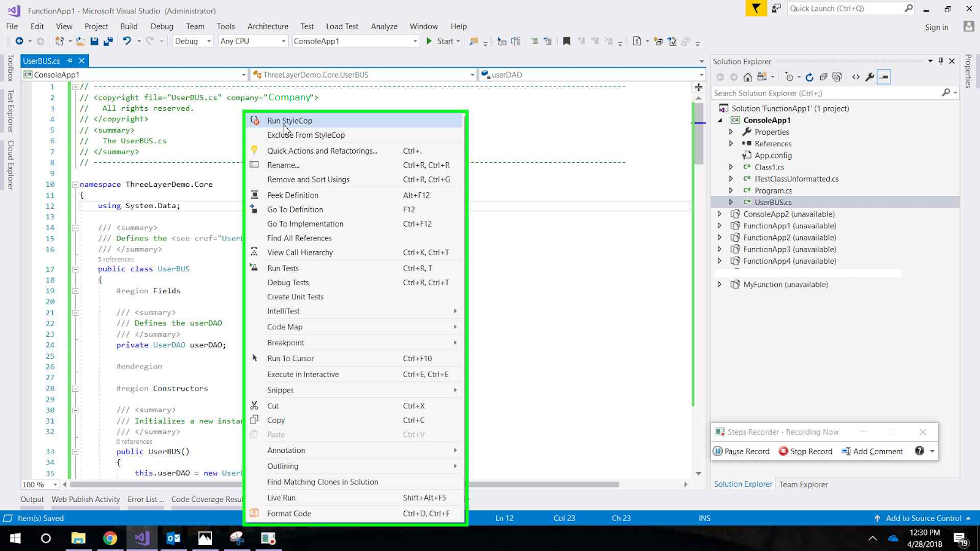The image size is (980, 551).
Task: Open Properties via wrench icon
Action: coord(870,77)
